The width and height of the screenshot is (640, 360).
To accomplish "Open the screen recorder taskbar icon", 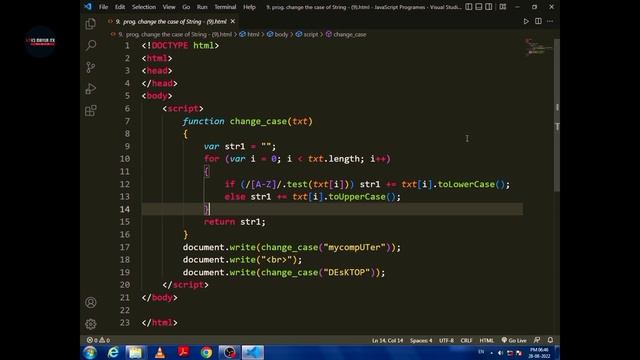I will (229, 352).
